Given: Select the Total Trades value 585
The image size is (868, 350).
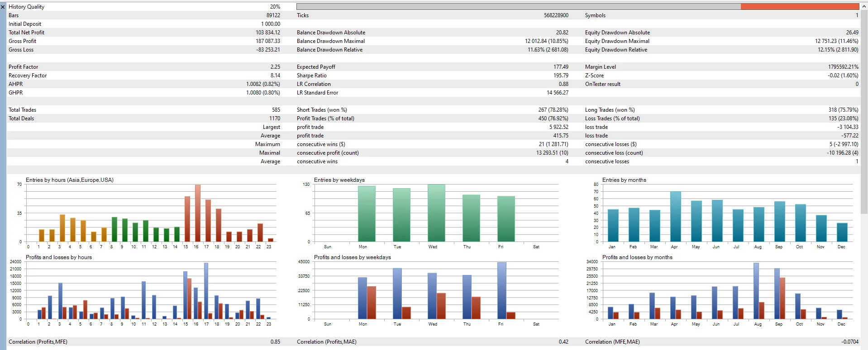Looking at the screenshot, I should pos(276,110).
